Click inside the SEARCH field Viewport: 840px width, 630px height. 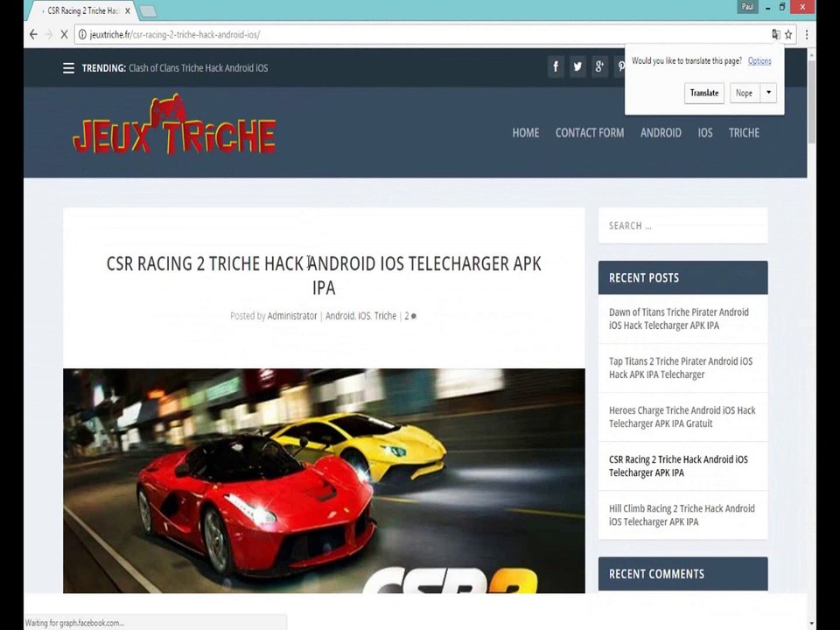pyautogui.click(x=682, y=226)
